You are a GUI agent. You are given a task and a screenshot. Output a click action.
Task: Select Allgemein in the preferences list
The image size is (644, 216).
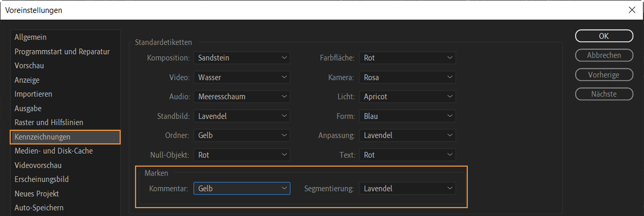[x=30, y=37]
